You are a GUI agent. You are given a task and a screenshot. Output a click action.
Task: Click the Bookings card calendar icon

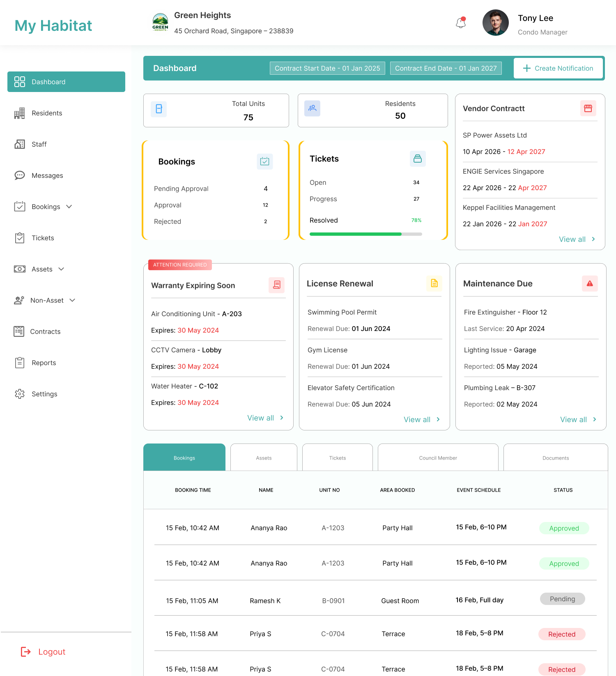coord(265,161)
